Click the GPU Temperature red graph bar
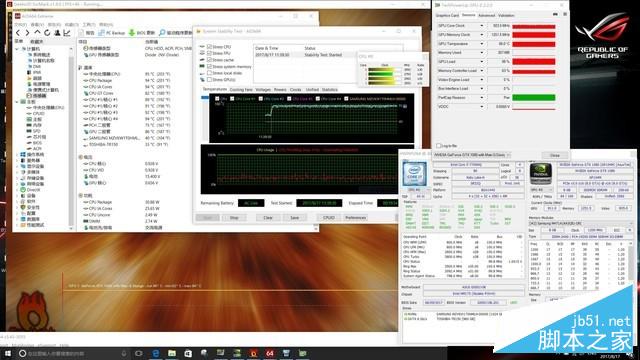Viewport: 640px width, 360px height. (x=533, y=44)
